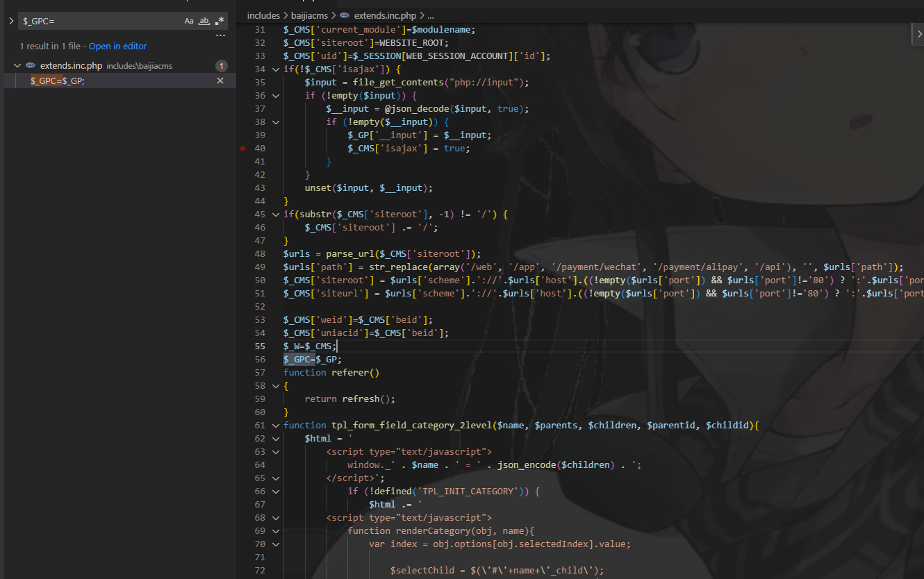The height and width of the screenshot is (579, 924).
Task: Fold the $html assignment at line 62
Action: [276, 439]
